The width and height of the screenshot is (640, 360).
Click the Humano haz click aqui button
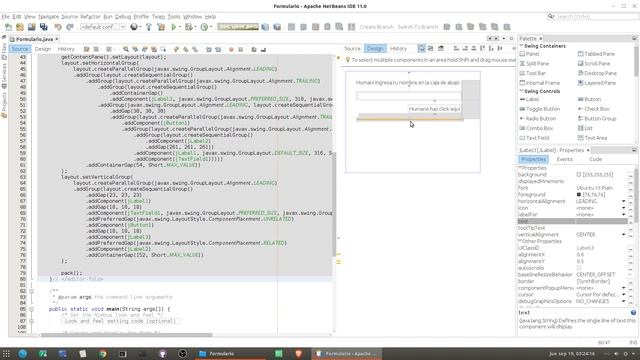click(x=434, y=109)
